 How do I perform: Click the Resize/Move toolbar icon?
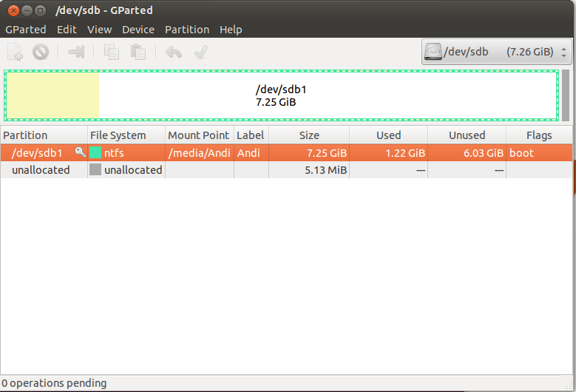(76, 52)
